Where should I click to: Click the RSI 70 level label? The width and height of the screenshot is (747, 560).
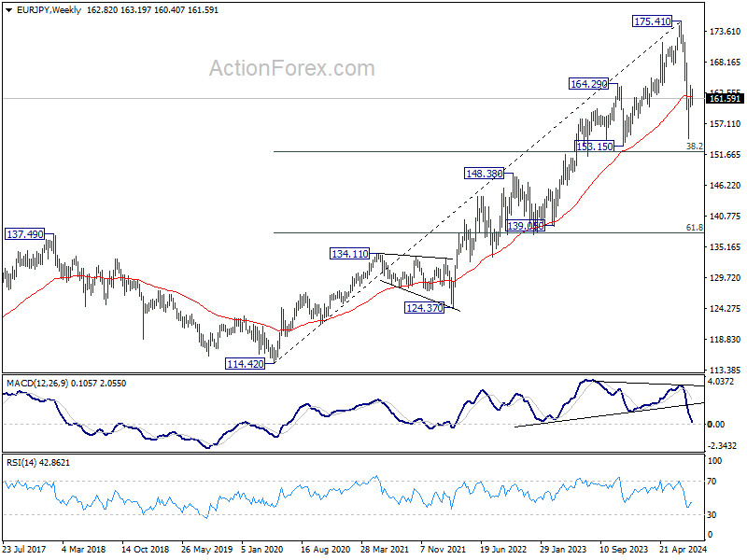712,482
